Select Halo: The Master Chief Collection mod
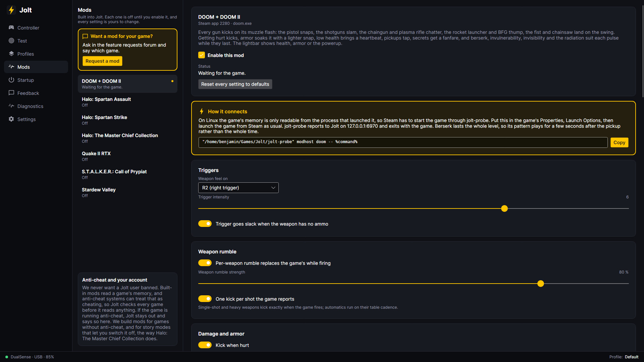This screenshot has width=644, height=362. click(127, 138)
